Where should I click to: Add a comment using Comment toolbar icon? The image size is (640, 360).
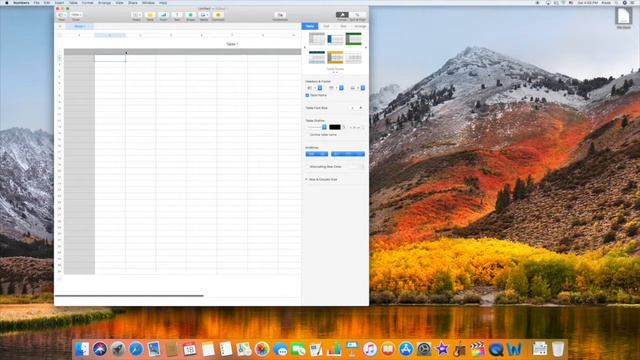click(x=218, y=15)
